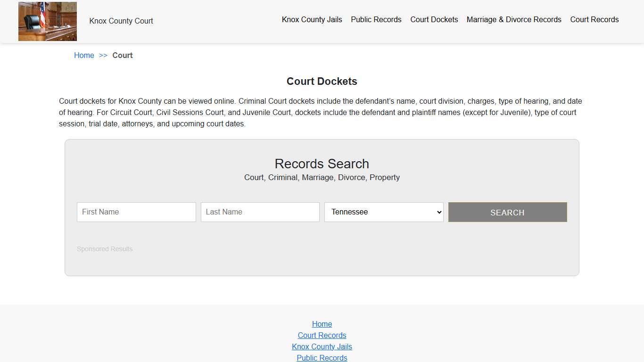Navigate to Marriage & Divorce Records
644x362 pixels.
tap(514, 19)
